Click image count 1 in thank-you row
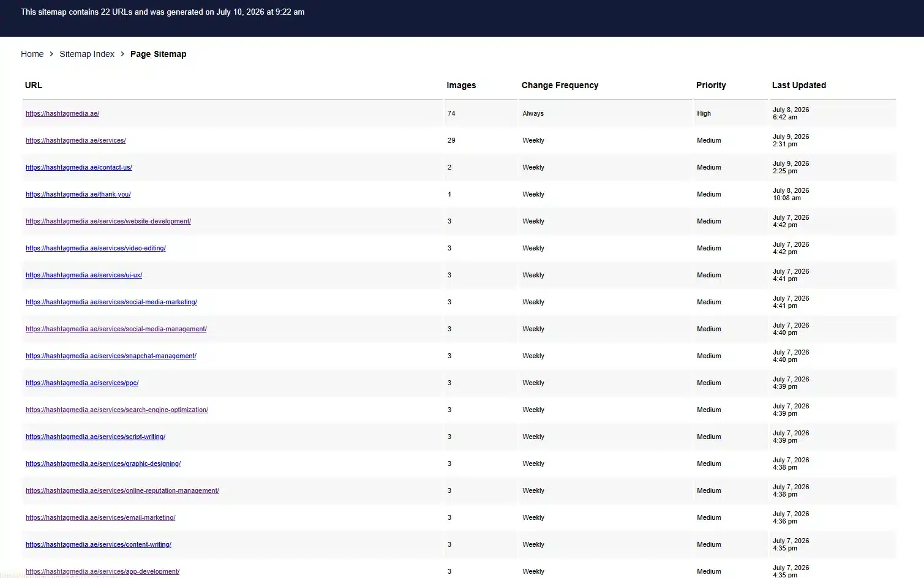Viewport: 924px width, 578px height. 449,194
